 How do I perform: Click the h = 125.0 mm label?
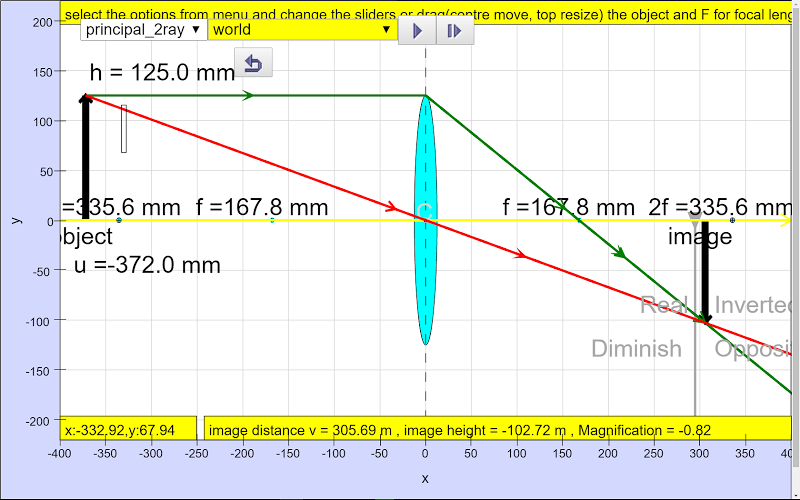pyautogui.click(x=160, y=72)
